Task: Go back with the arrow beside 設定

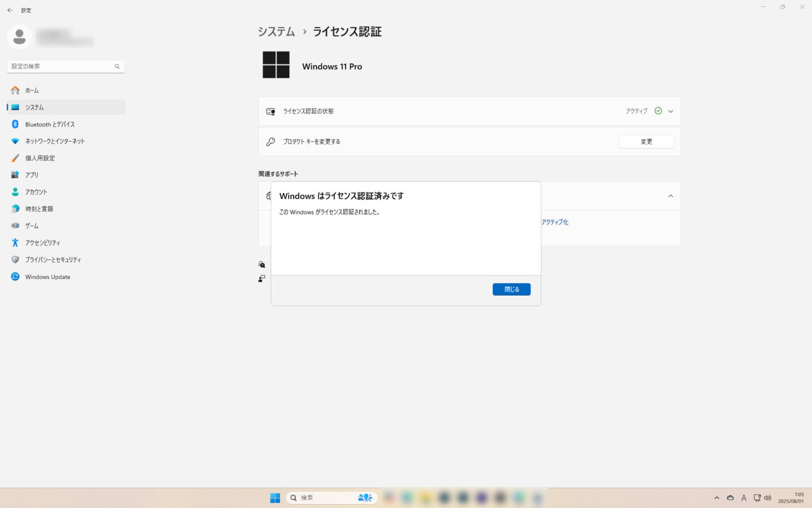Action: pos(10,10)
